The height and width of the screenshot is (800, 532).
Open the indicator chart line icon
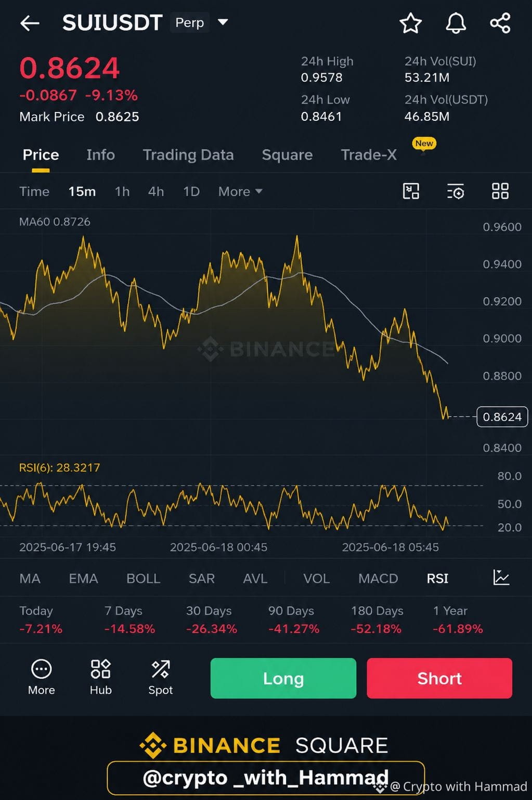point(501,577)
